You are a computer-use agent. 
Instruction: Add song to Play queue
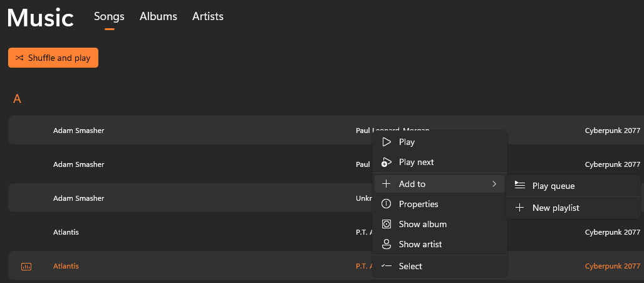pyautogui.click(x=553, y=186)
